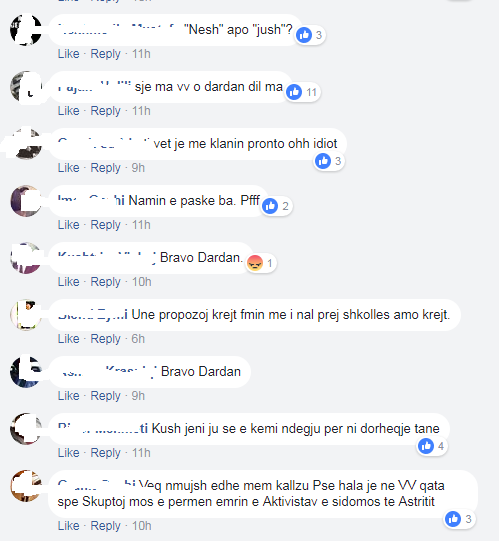This screenshot has width=499, height=541.
Task: Like the "Veq nmujsh edhe mem kallzu" comment
Action: point(68,526)
